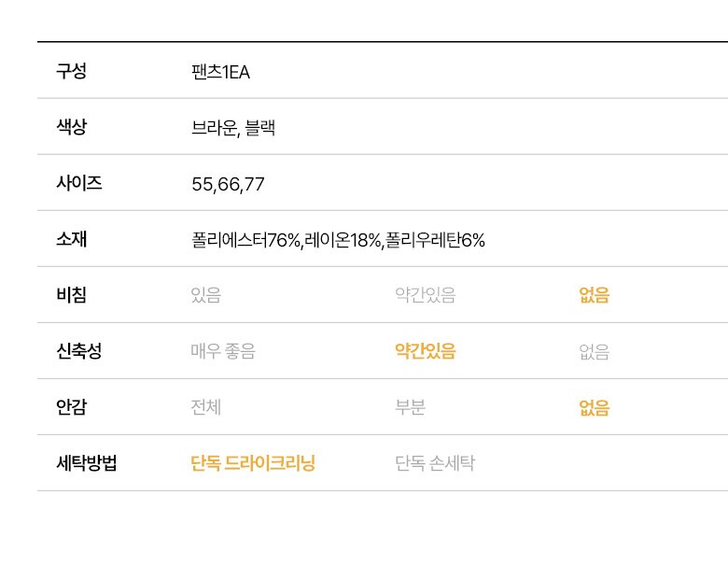Choose '전체' in the 안감 row
This screenshot has height=579, width=728.
[x=206, y=408]
